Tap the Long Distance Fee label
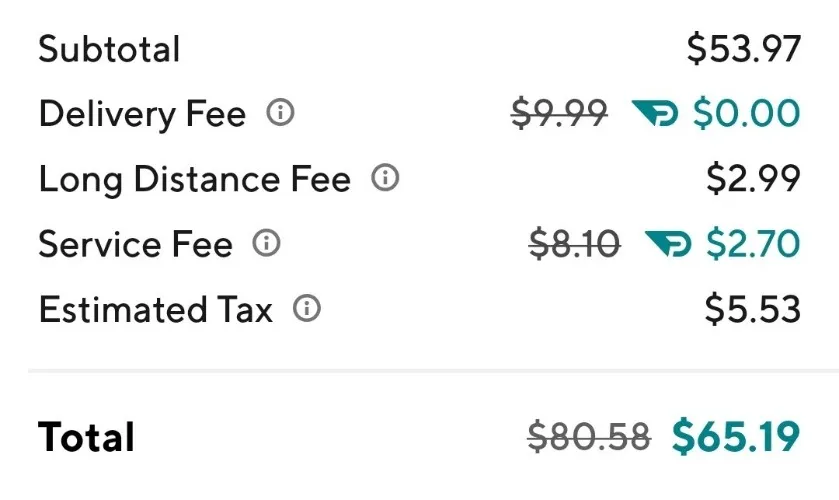This screenshot has width=839, height=500. 195,180
